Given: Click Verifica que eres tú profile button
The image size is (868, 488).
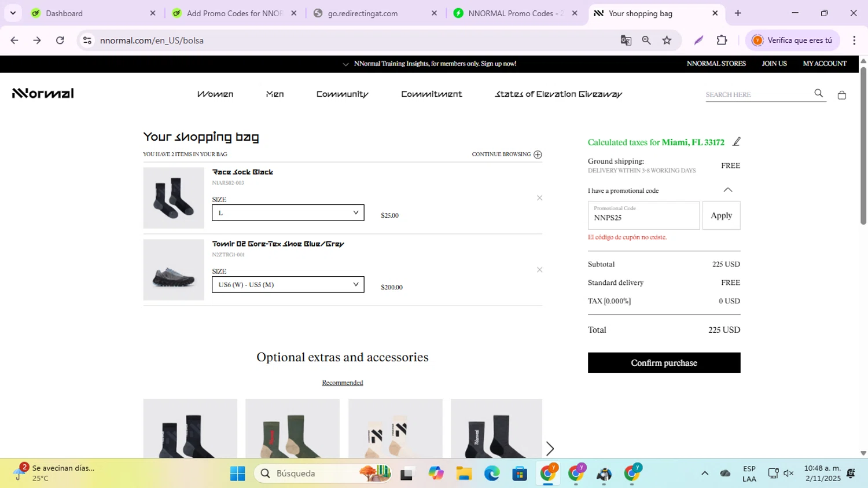Looking at the screenshot, I should (x=792, y=41).
